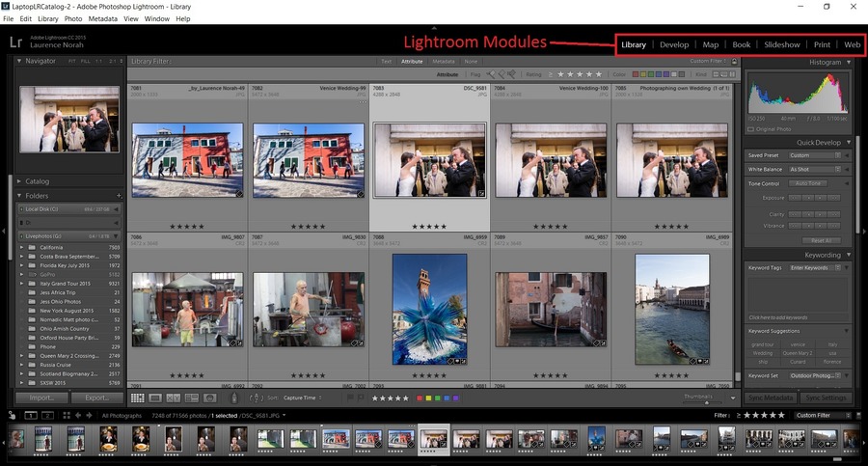This screenshot has width=868, height=466.
Task: Set five star rating in the toolbar
Action: pyautogui.click(x=406, y=397)
